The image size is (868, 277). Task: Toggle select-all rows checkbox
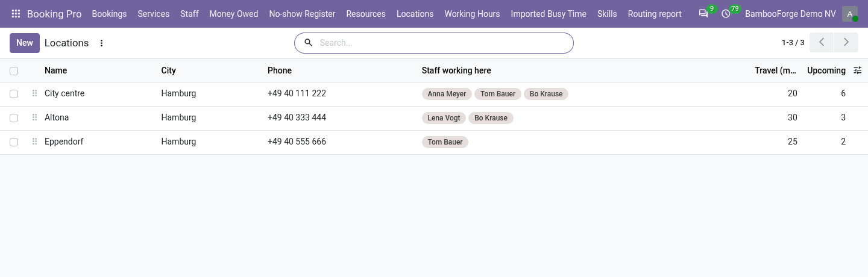pyautogui.click(x=14, y=71)
